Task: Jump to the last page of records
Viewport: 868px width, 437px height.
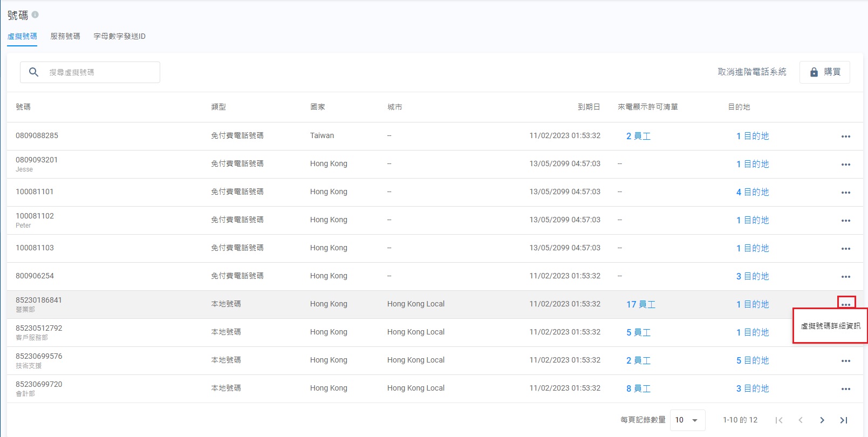Action: [x=844, y=420]
